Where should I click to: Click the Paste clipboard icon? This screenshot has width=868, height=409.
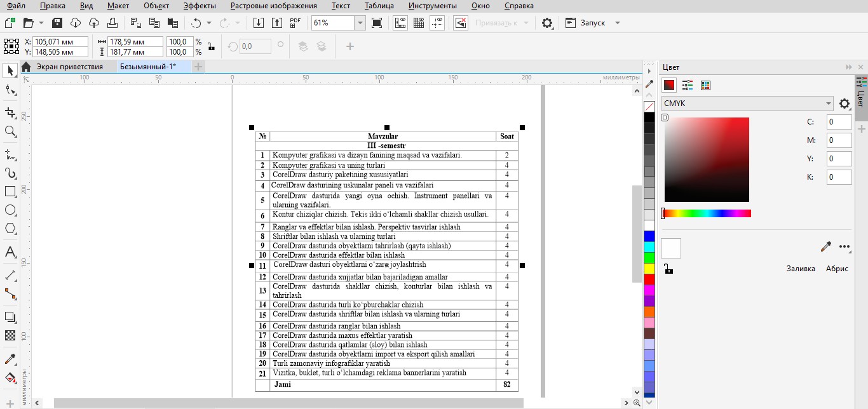(x=172, y=23)
